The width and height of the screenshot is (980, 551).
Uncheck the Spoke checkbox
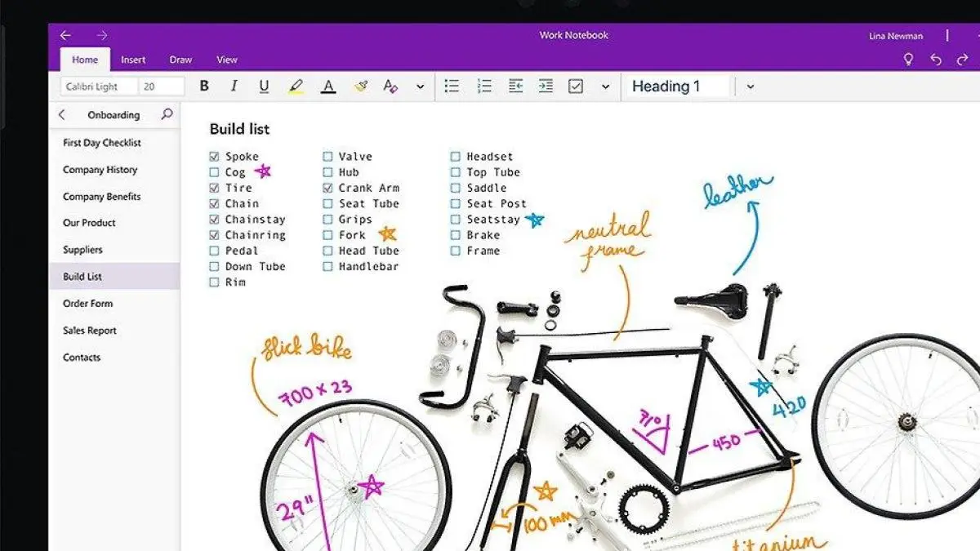tap(214, 156)
